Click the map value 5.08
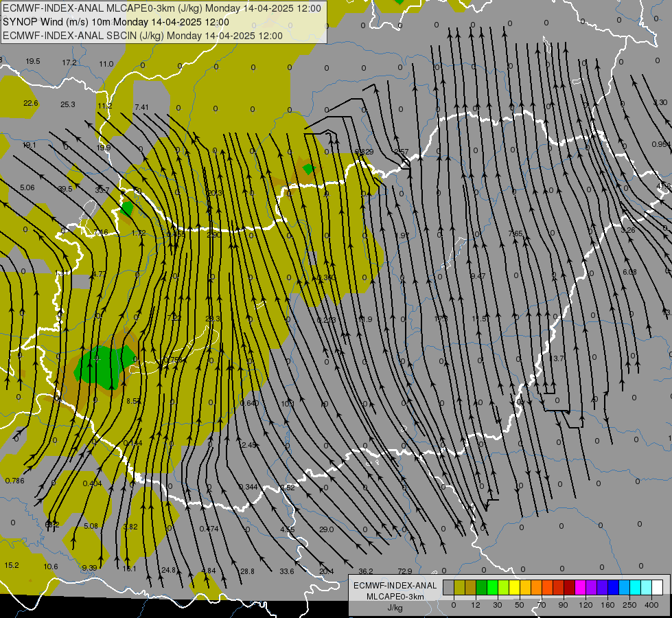The image size is (672, 618). 91,526
